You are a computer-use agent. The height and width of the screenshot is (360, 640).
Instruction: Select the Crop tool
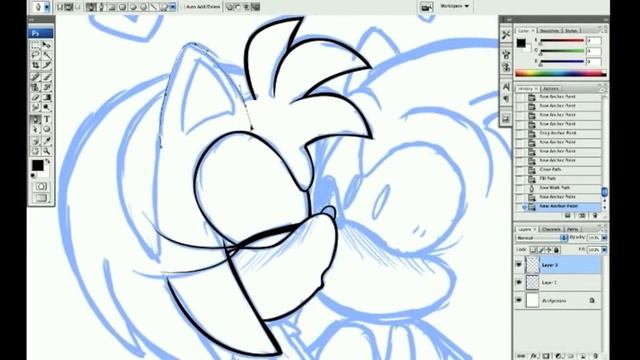[x=36, y=65]
